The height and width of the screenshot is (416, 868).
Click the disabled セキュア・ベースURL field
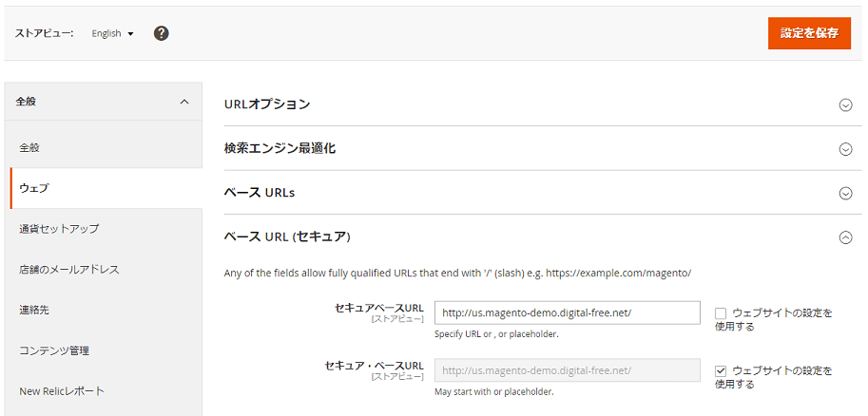567,370
